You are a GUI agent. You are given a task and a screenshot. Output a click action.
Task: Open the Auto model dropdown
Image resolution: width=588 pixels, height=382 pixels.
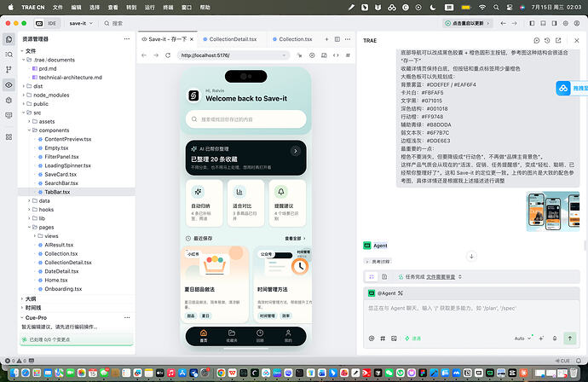(522, 339)
